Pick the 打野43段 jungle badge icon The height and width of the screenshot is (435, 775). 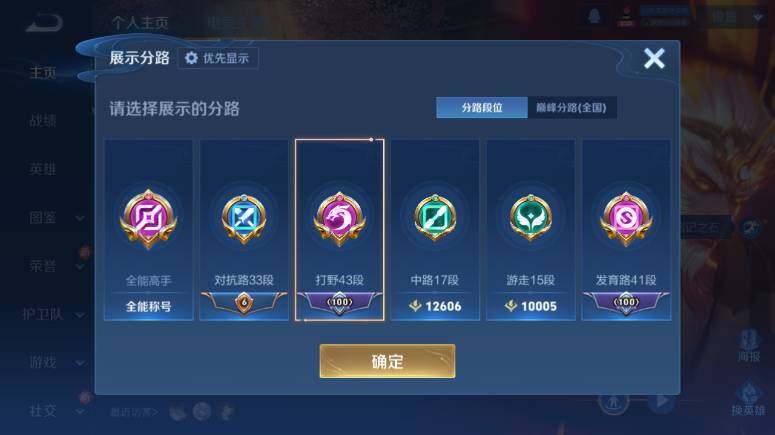coord(340,219)
